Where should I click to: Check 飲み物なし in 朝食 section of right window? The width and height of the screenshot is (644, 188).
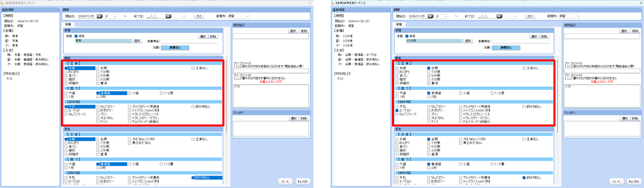524,107
